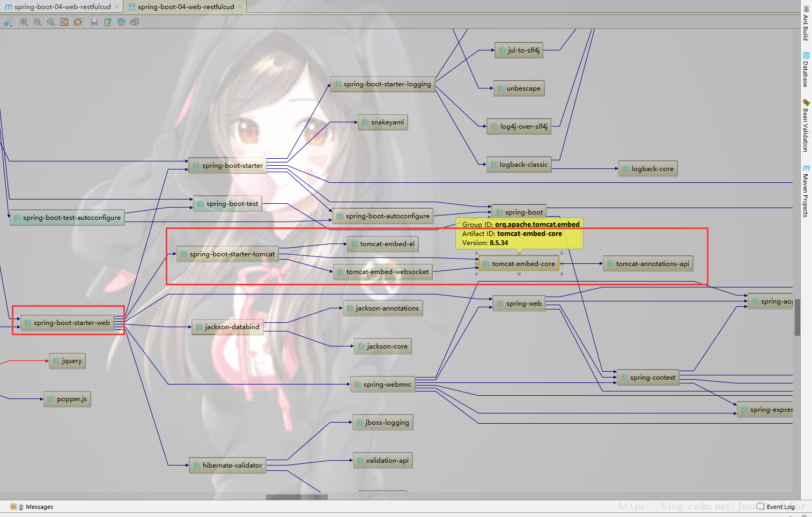Select the tomcat-embed-core node

(x=519, y=264)
